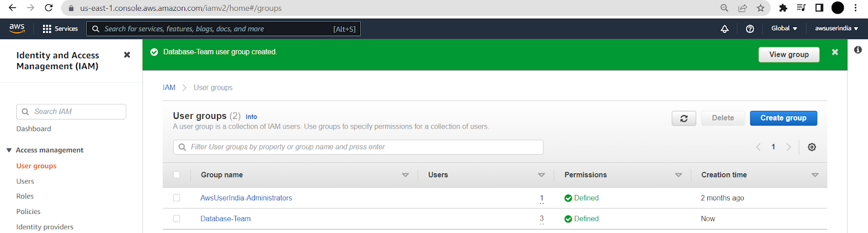Click the Create group button
Image resolution: width=868 pixels, height=233 pixels.
point(783,118)
